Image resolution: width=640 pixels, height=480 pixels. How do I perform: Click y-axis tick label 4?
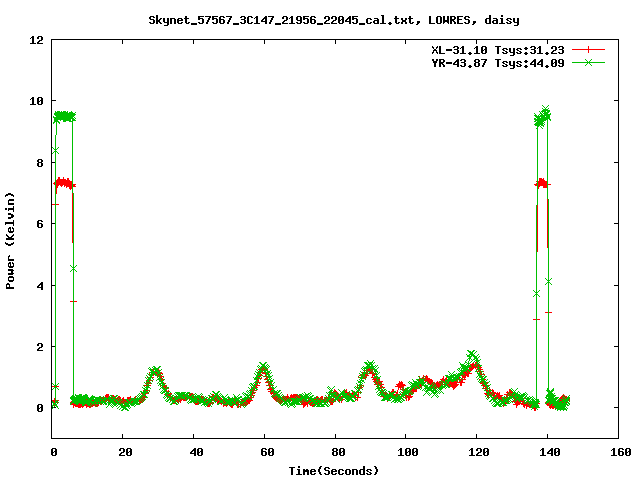(x=40, y=286)
